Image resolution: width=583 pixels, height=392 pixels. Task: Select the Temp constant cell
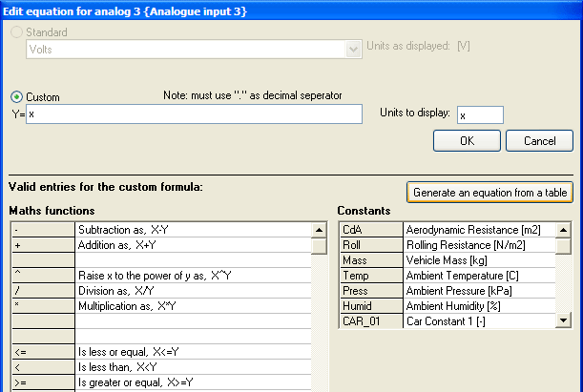370,276
